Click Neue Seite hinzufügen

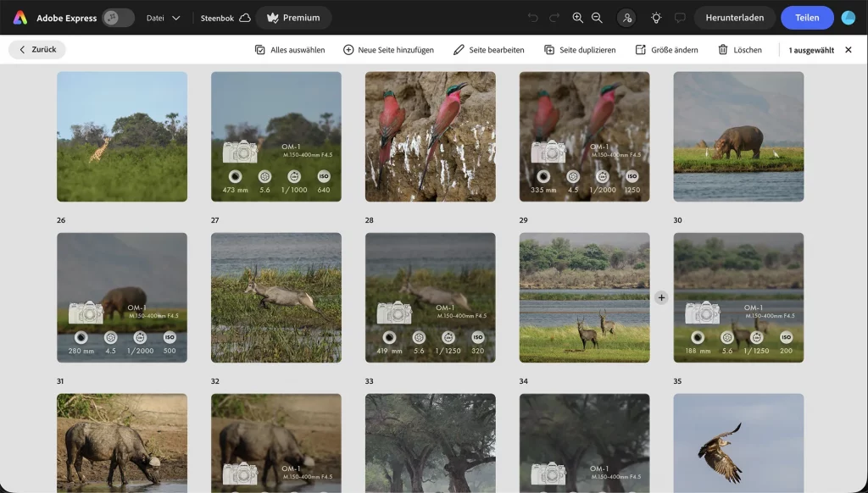pyautogui.click(x=388, y=50)
